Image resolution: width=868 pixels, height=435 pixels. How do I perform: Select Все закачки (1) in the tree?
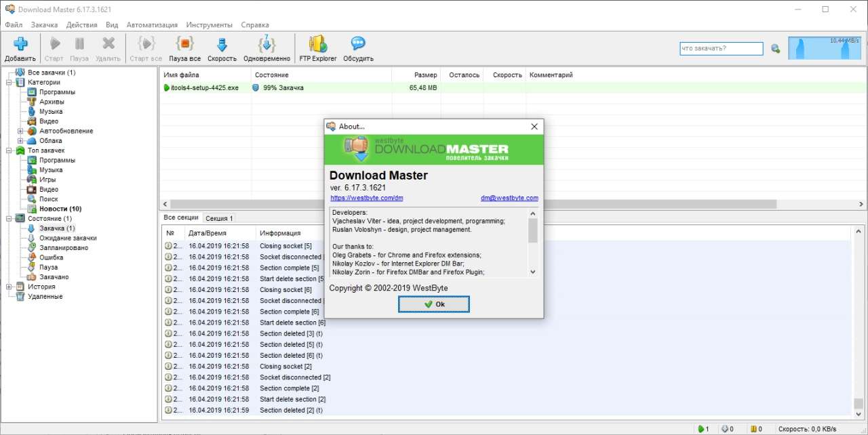[52, 72]
